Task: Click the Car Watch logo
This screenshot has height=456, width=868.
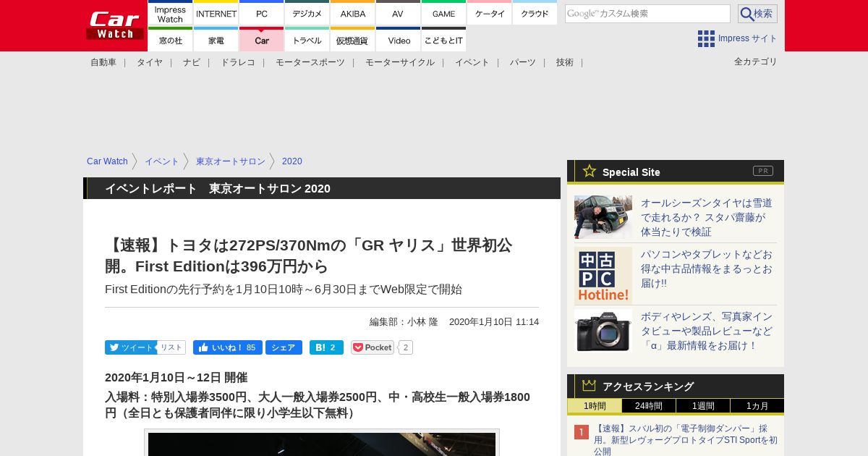Action: [115, 25]
